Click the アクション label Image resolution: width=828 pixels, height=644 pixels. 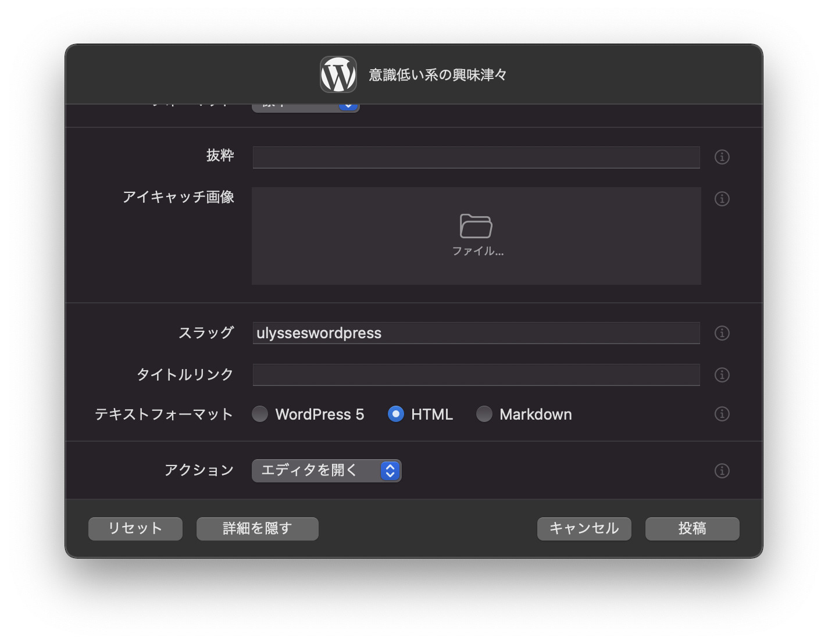pyautogui.click(x=199, y=470)
